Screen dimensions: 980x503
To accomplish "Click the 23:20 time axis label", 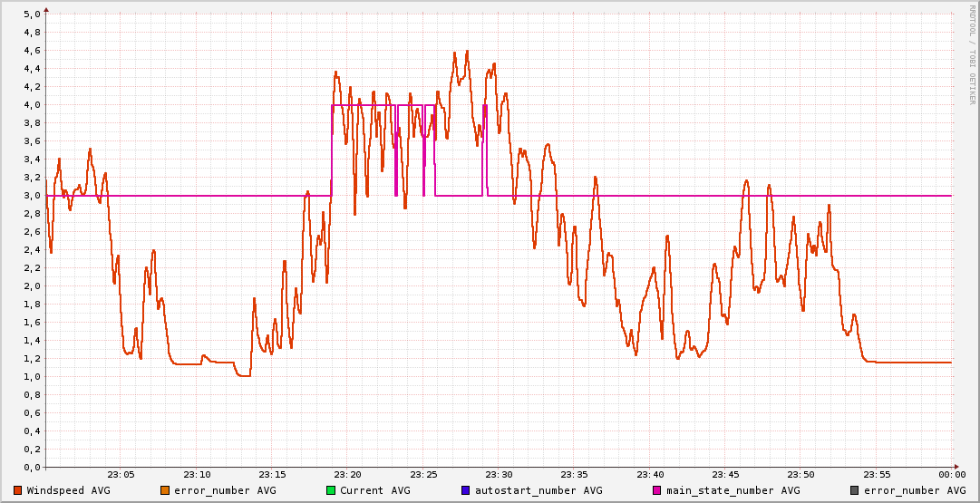I will click(348, 474).
